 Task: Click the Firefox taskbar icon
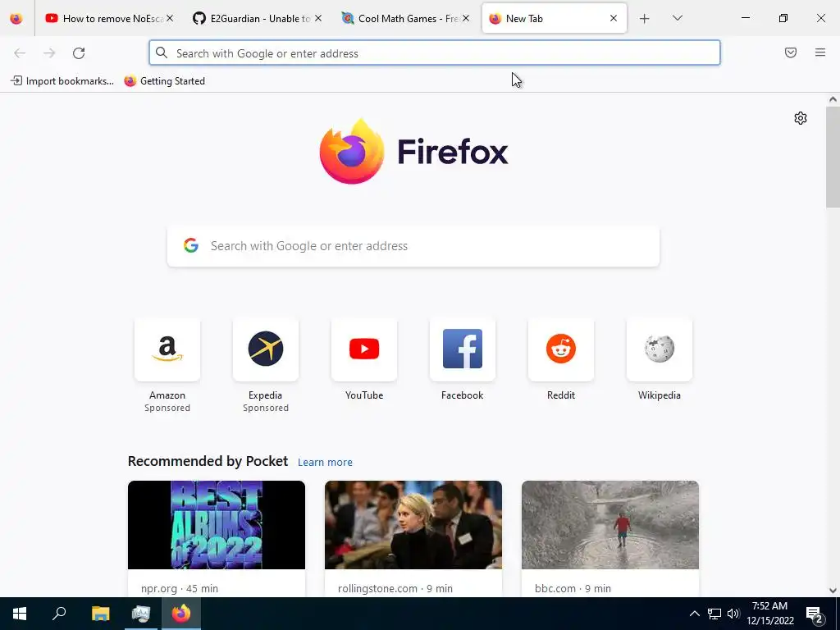181,614
